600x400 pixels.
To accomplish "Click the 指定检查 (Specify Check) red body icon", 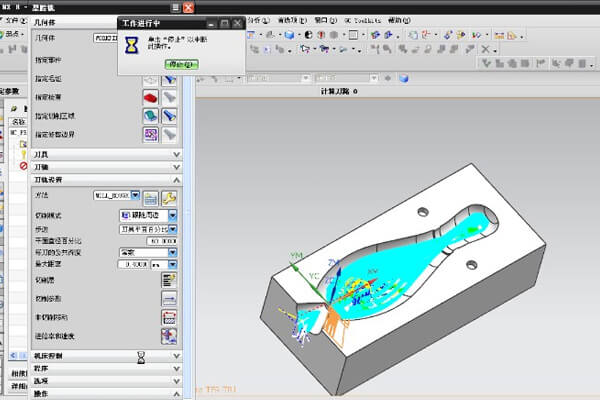I will point(151,97).
